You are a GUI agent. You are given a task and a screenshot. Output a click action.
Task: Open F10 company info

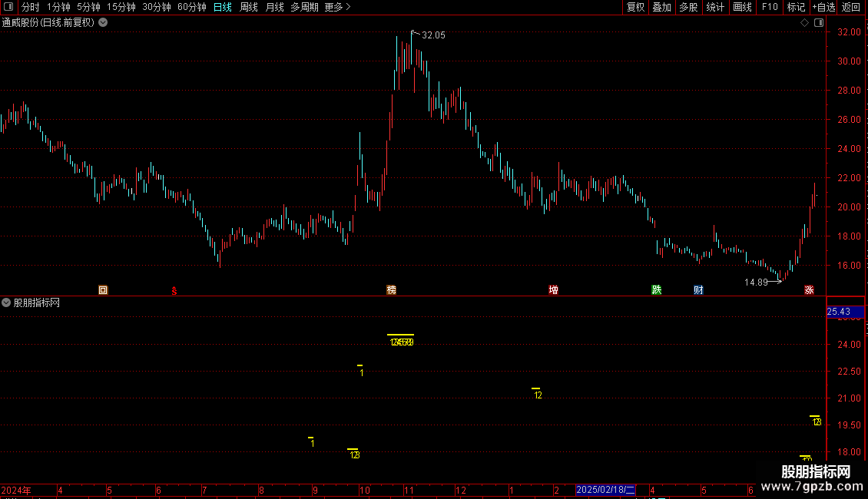tap(770, 7)
